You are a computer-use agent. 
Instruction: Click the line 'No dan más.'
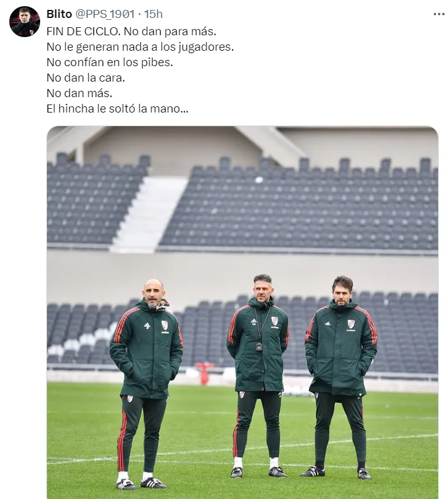[80, 93]
